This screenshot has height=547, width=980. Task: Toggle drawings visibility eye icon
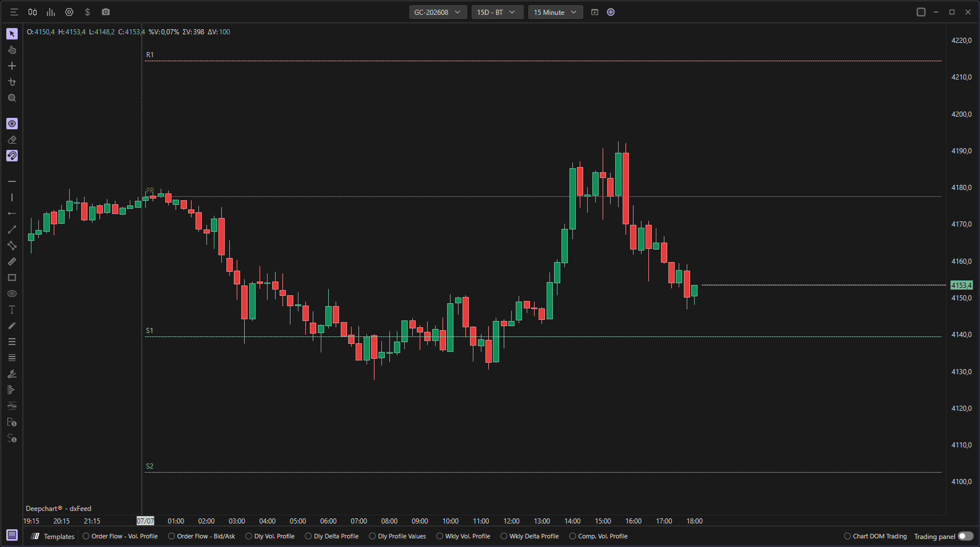(x=12, y=124)
